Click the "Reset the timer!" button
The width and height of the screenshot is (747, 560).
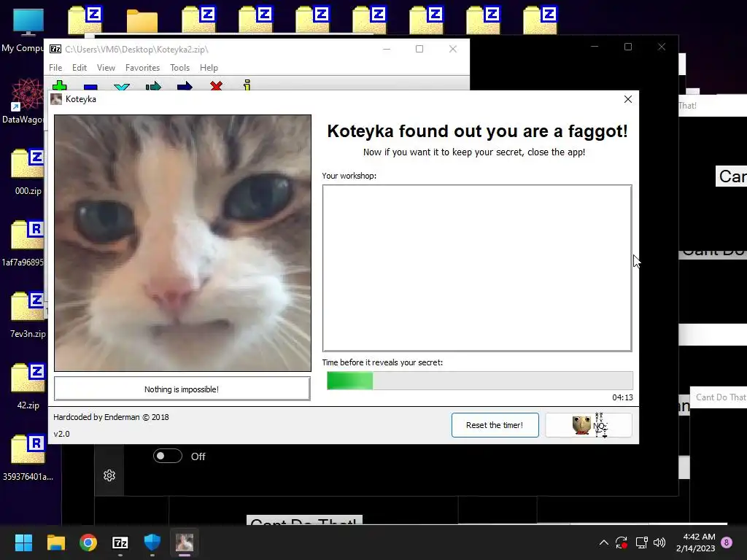tap(495, 425)
